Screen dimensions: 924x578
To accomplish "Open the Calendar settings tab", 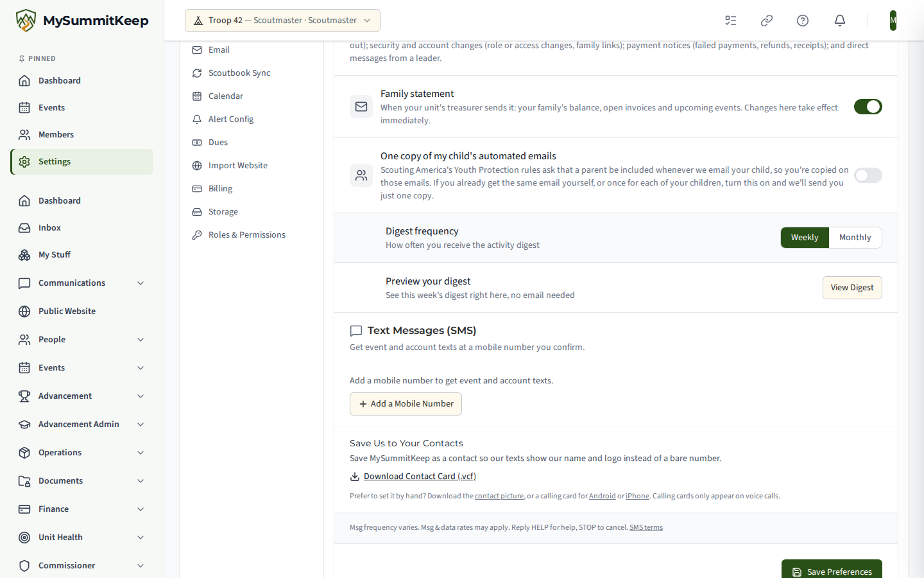I will (x=252, y=96).
